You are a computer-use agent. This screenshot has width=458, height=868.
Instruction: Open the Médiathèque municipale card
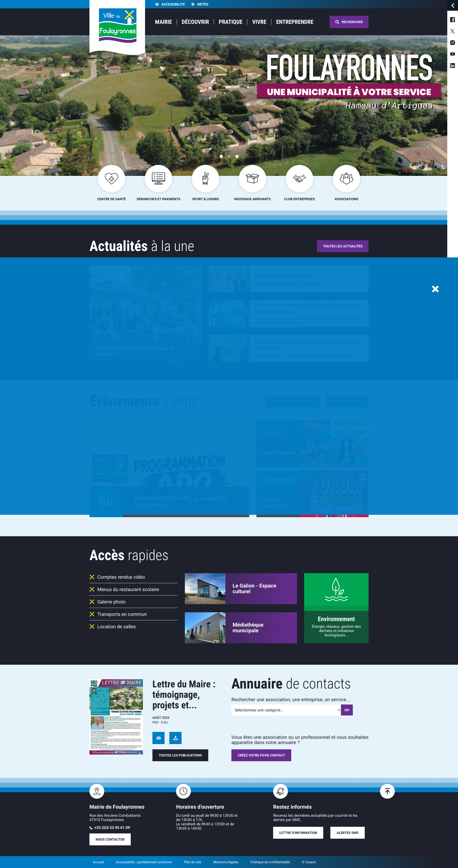[x=241, y=628]
